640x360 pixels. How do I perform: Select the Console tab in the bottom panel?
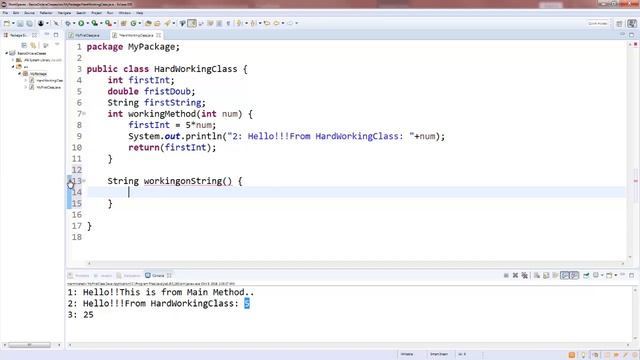click(157, 276)
